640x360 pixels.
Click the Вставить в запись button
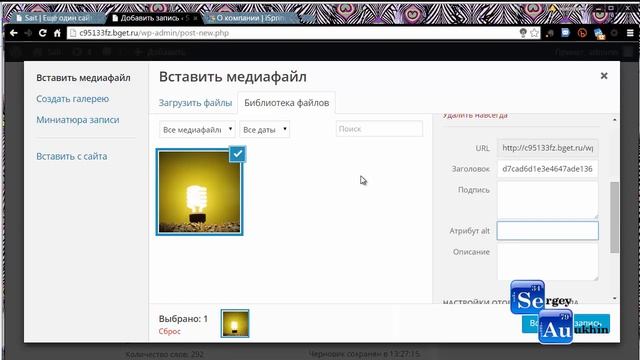pos(566,324)
